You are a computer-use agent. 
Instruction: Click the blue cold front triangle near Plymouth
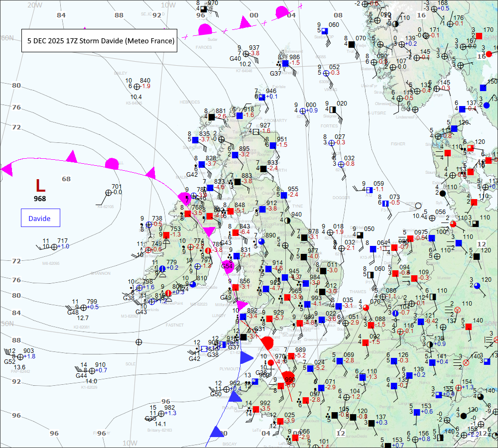point(246,357)
